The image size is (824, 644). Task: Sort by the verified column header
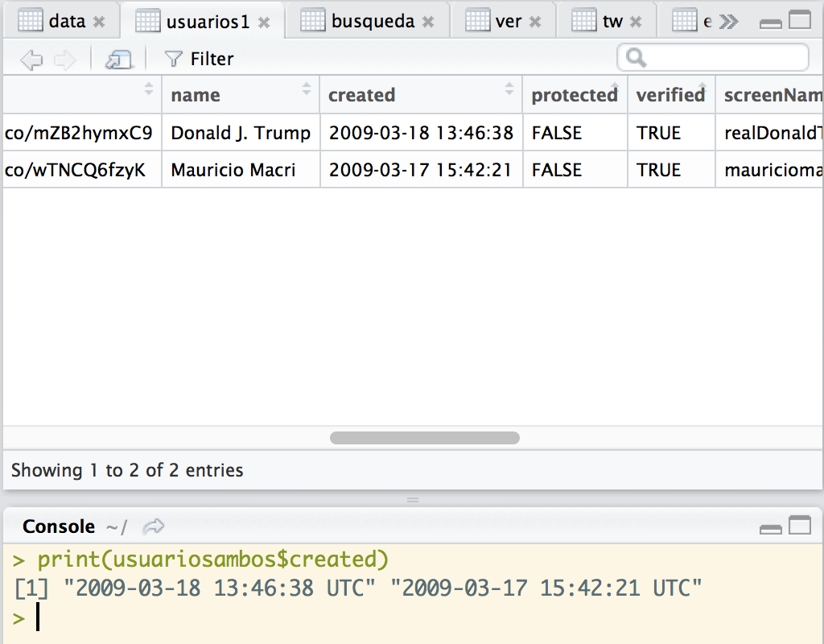tap(669, 95)
